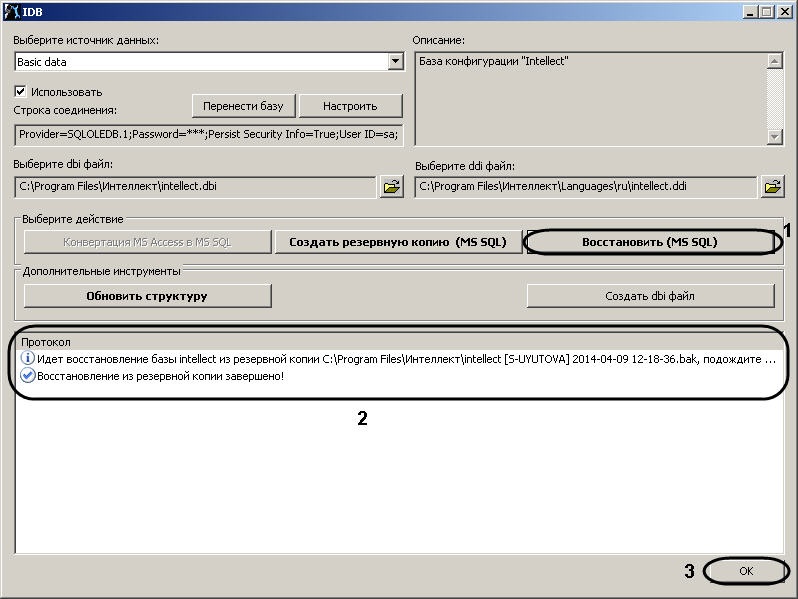Click the dbi file path field
Screen dimensions: 798x599
tap(194, 186)
